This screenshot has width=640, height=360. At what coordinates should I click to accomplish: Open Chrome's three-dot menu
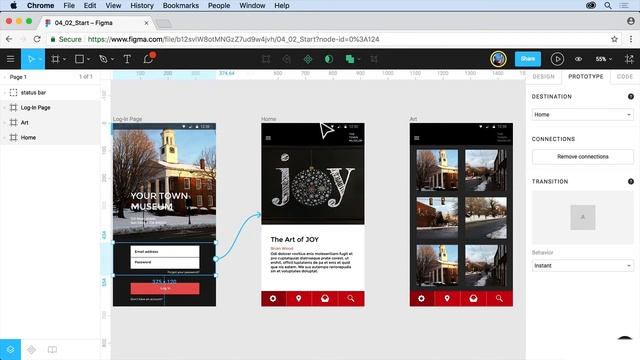click(x=631, y=39)
